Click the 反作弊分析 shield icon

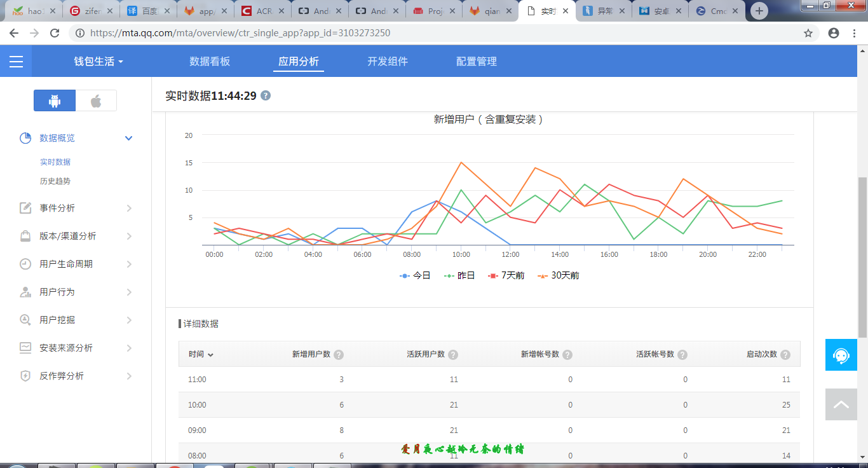point(25,376)
